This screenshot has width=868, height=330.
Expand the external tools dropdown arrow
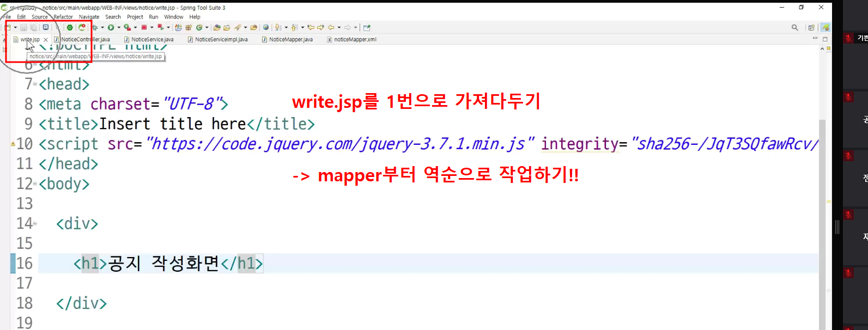135,27
